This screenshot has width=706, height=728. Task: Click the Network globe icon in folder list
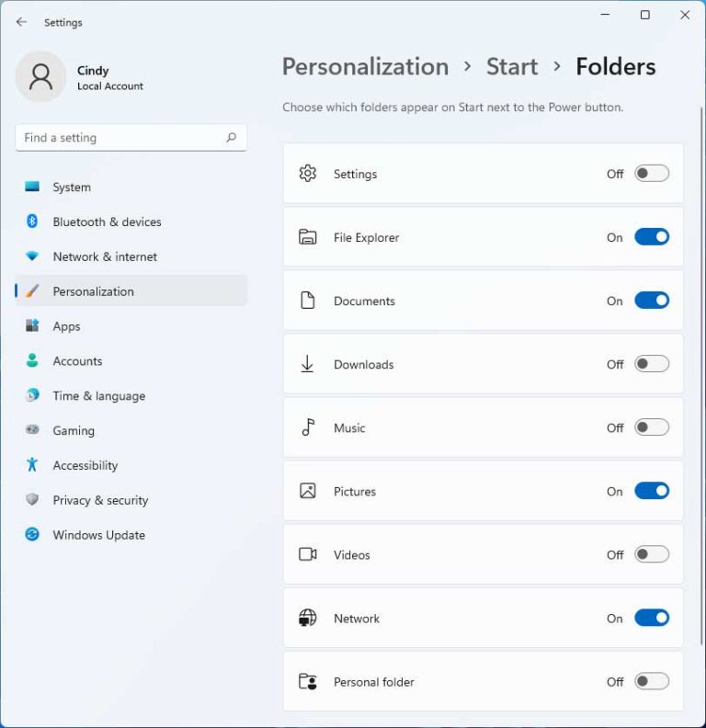point(307,618)
